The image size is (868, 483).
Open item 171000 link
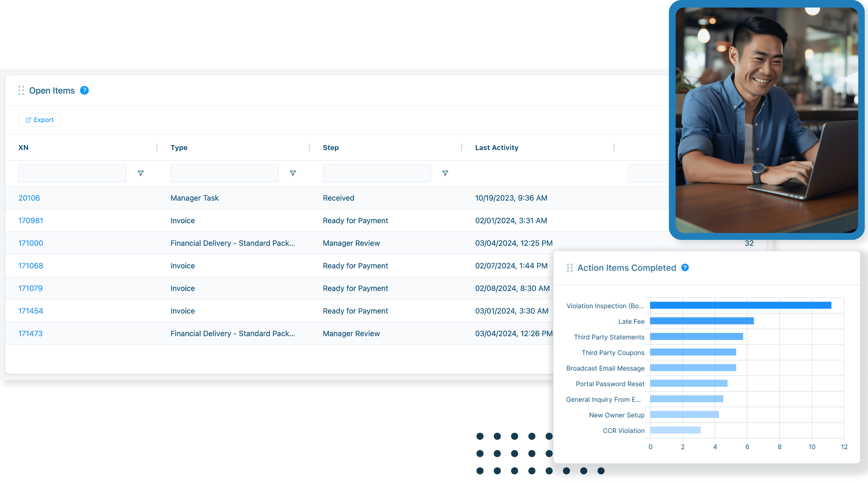pos(31,243)
